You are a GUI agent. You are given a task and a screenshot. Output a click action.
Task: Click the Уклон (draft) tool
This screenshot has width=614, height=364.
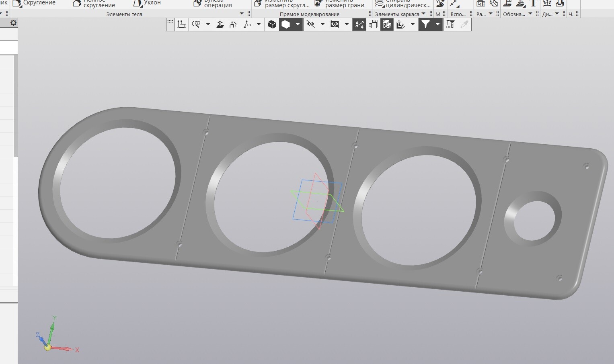click(x=147, y=3)
